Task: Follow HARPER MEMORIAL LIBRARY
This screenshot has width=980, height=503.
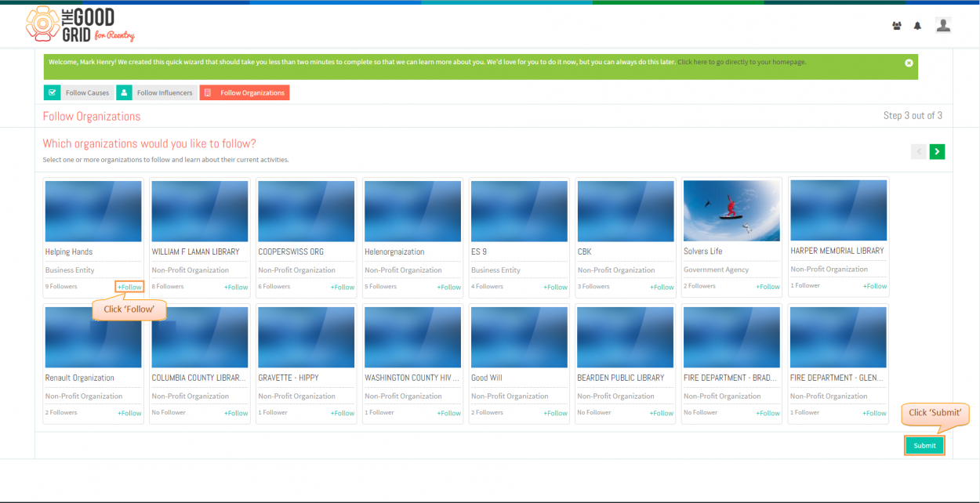Action: pos(875,286)
